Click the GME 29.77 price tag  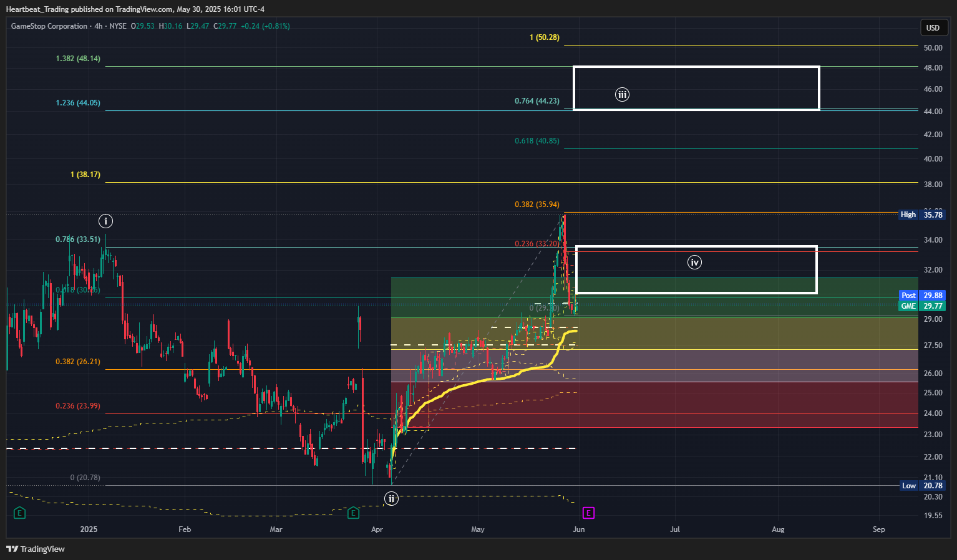(922, 306)
